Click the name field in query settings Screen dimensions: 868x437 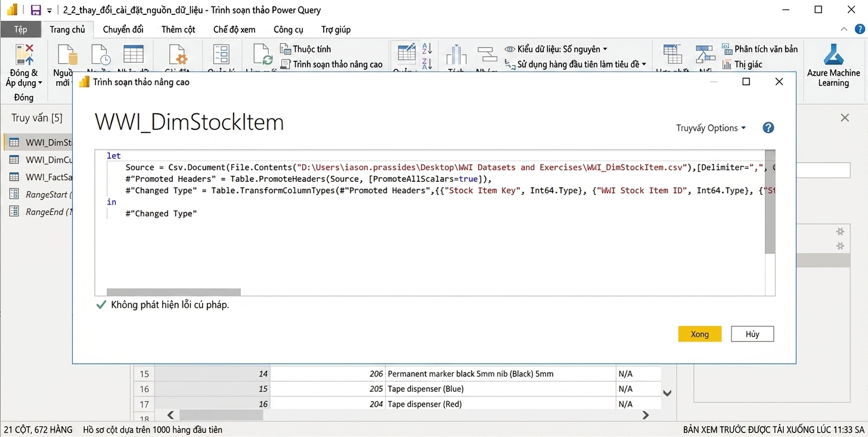(822, 171)
